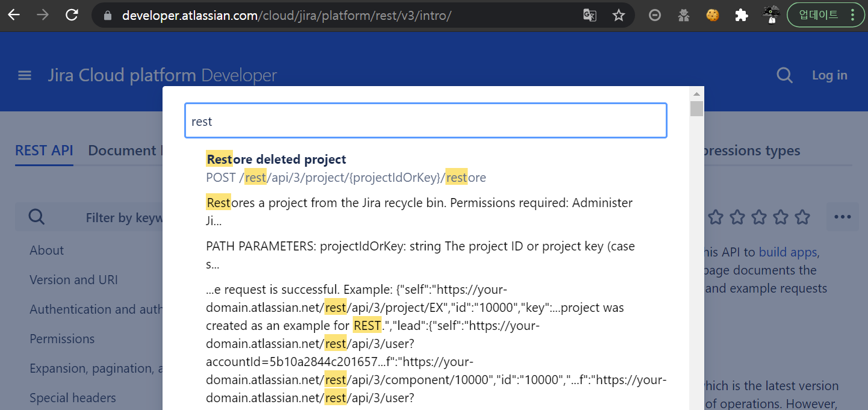Click the Jira Cloud platform Developer title
868x410 pixels.
[x=163, y=75]
